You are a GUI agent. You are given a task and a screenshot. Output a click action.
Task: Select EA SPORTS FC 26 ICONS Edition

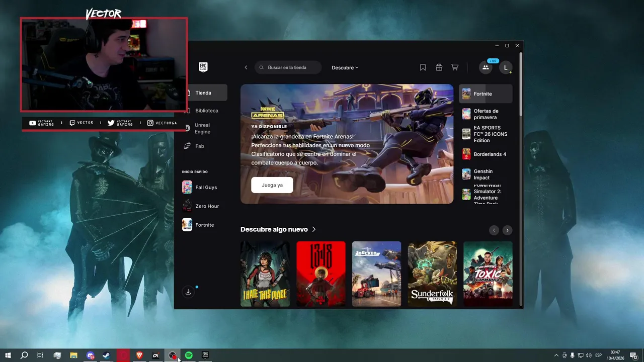tap(486, 134)
